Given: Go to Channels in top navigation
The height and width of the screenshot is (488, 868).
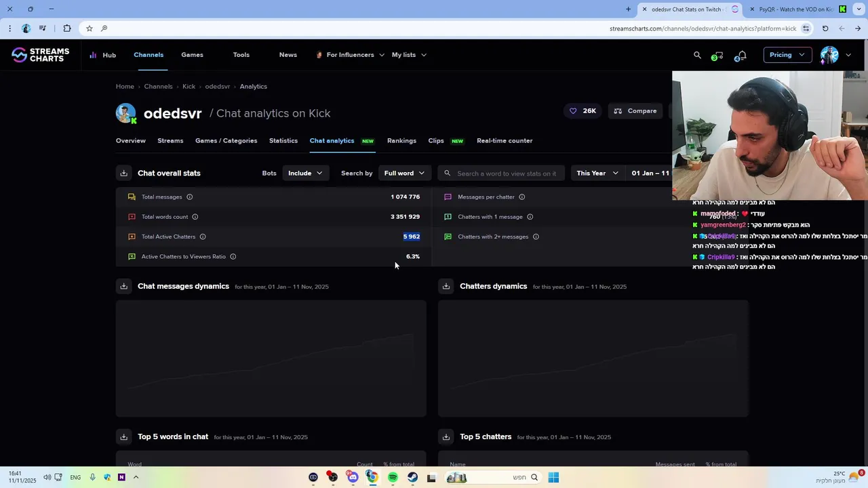Looking at the screenshot, I should pos(149,55).
